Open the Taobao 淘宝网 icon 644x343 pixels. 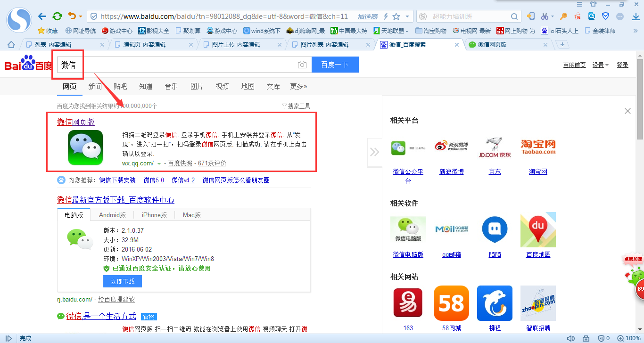tap(538, 147)
